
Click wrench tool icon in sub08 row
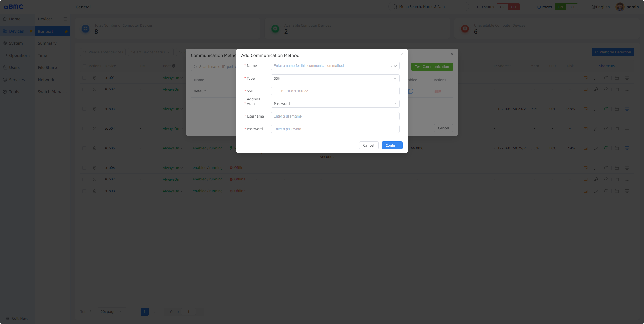pyautogui.click(x=596, y=191)
